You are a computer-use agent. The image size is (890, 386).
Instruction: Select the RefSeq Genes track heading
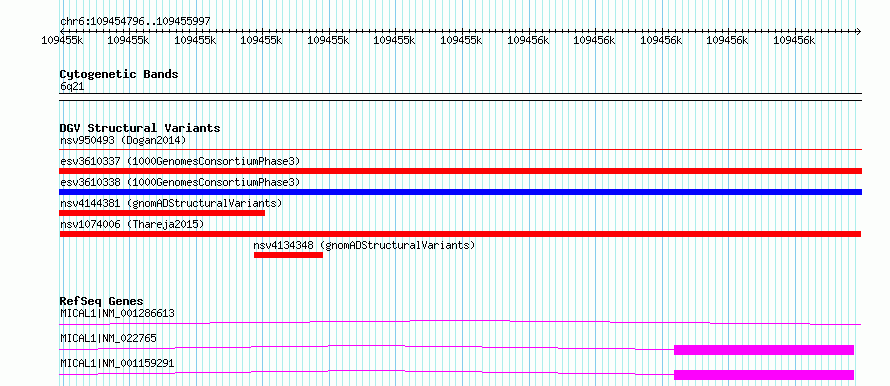pos(102,301)
